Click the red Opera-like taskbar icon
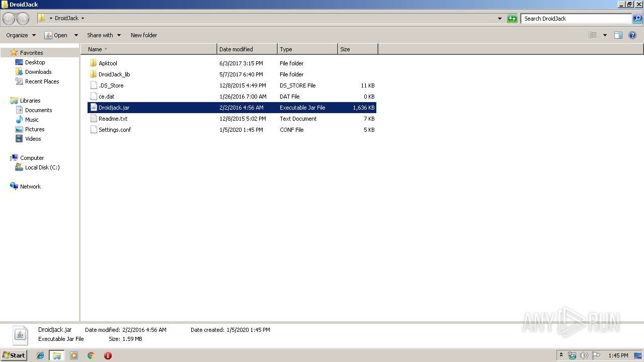The image size is (644, 362). click(108, 355)
